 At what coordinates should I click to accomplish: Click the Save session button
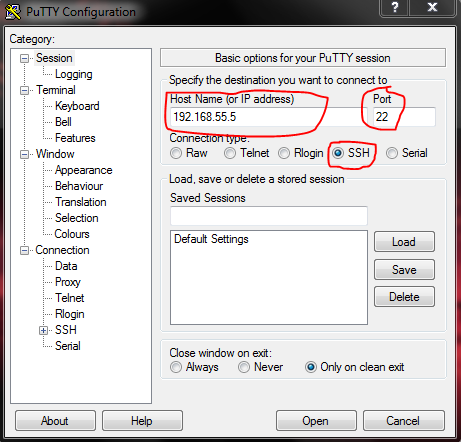click(x=404, y=269)
